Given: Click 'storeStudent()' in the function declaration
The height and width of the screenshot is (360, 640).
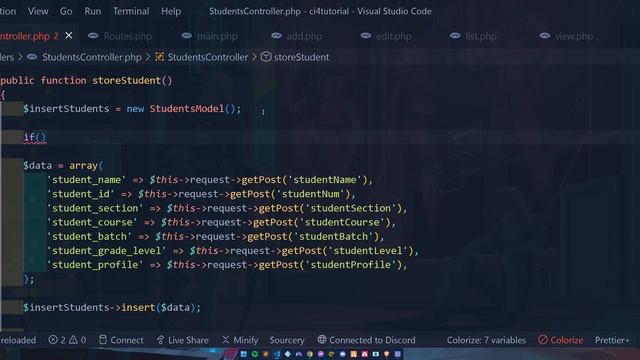Looking at the screenshot, I should [132, 80].
